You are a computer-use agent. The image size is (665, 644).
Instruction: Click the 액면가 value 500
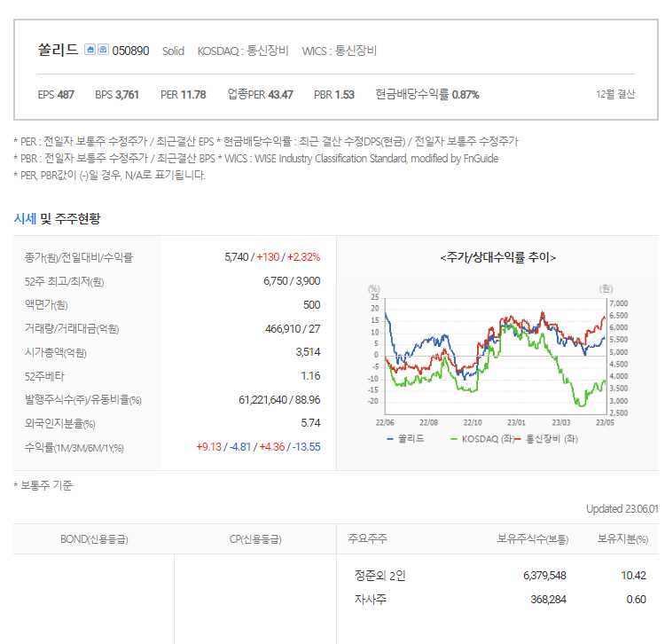(312, 305)
